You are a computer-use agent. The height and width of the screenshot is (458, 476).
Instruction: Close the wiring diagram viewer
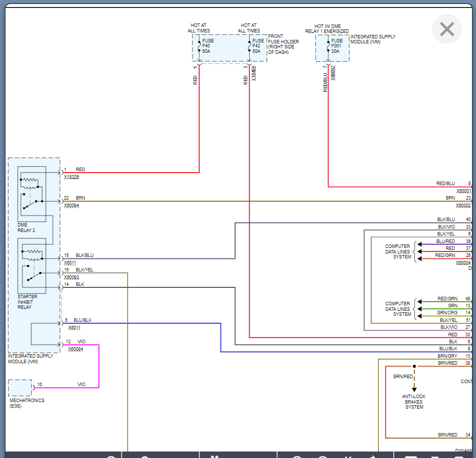pyautogui.click(x=447, y=29)
